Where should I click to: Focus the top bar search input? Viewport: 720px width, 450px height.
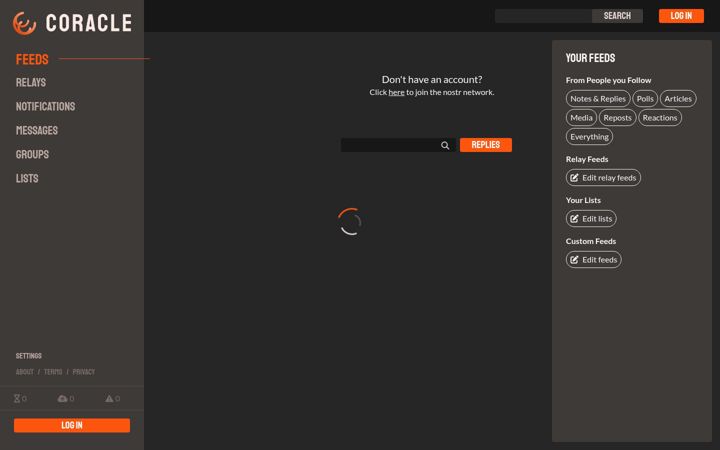543,16
